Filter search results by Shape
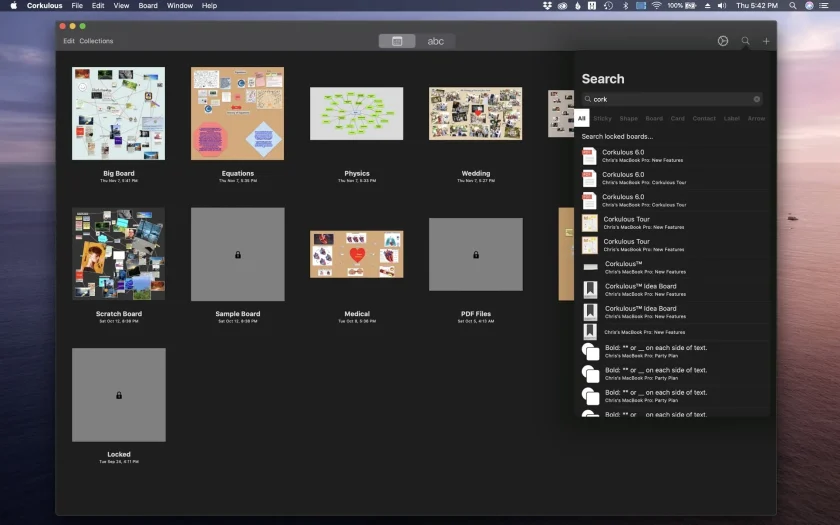The width and height of the screenshot is (840, 525). point(628,118)
